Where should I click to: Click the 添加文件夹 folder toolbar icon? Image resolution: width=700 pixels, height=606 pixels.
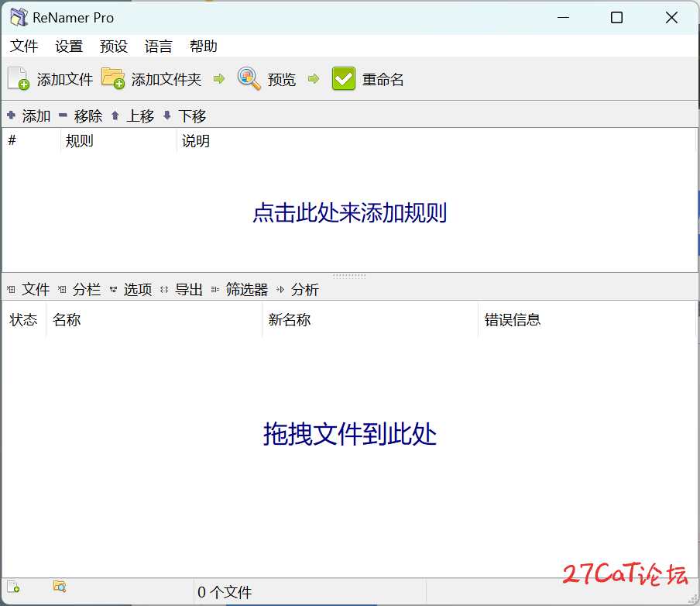[115, 78]
